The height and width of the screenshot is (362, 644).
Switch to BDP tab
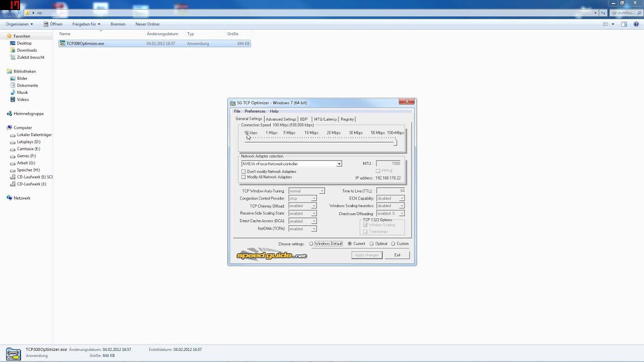[x=304, y=119]
